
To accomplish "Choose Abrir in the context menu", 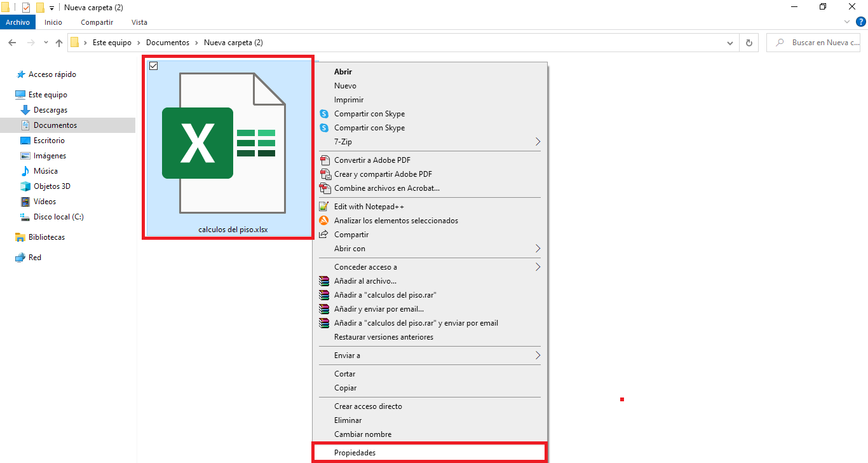I will (430, 72).
